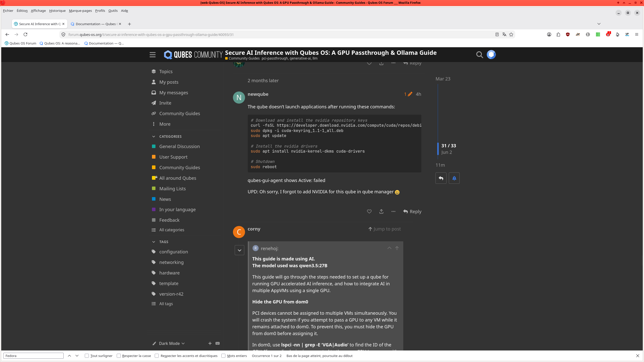
Task: Open the Dark Mode theme dropdown
Action: click(x=172, y=343)
